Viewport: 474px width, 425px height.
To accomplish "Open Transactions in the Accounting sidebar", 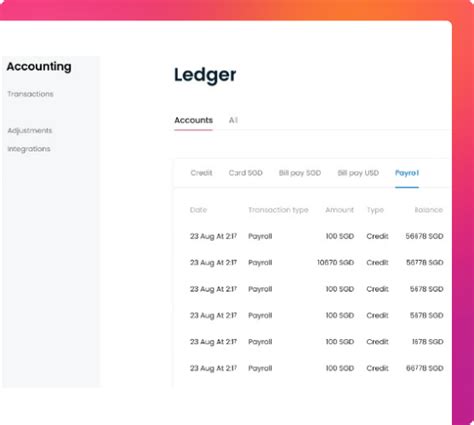I will (30, 94).
